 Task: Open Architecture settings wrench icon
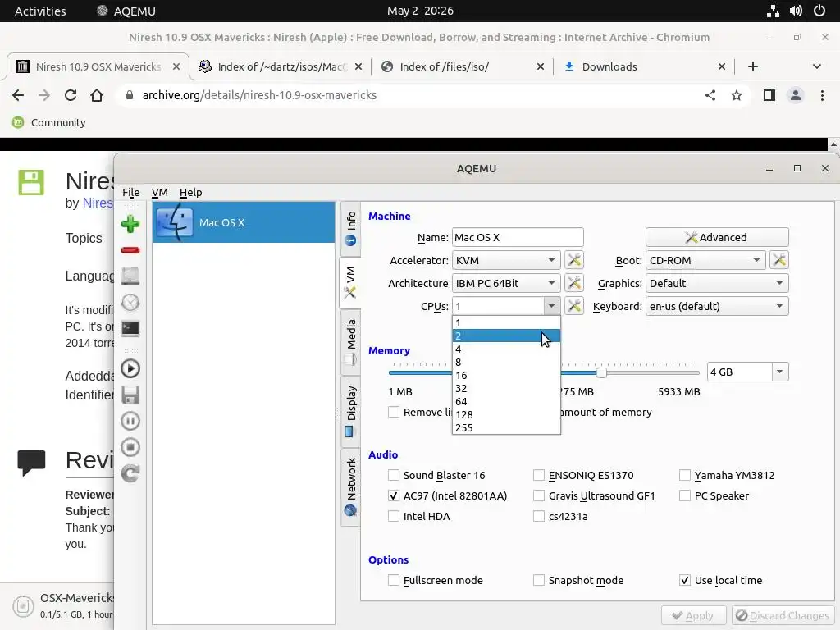pyautogui.click(x=573, y=283)
